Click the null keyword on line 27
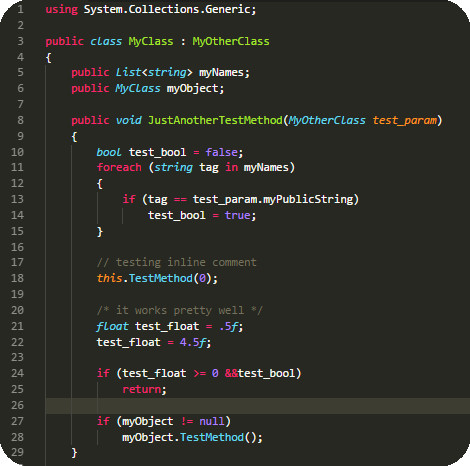The image size is (470, 466). (x=212, y=421)
